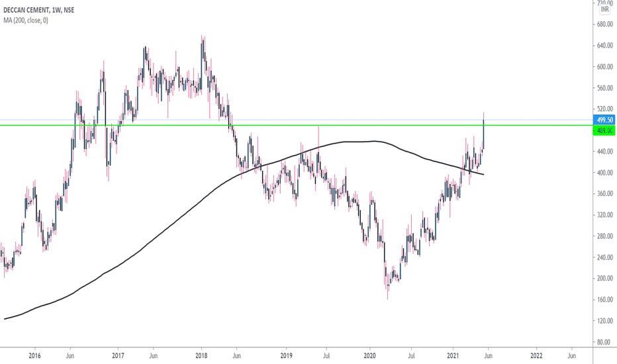Click the Jul label after 2020
The image size is (617, 364).
tap(411, 356)
